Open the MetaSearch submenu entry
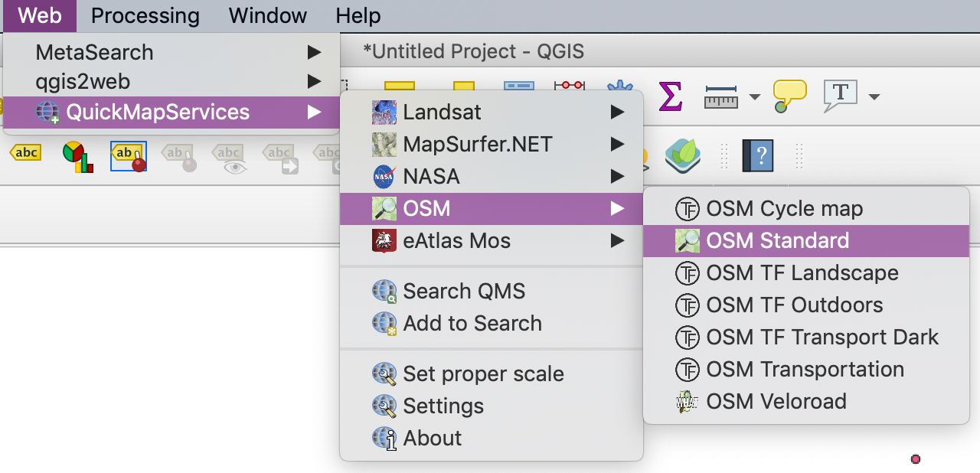Viewport: 980px width, 473px height. pos(171,52)
